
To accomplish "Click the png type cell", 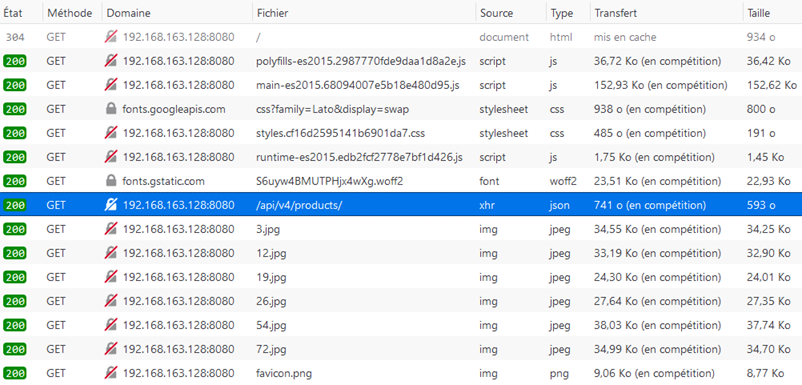I will point(558,374).
